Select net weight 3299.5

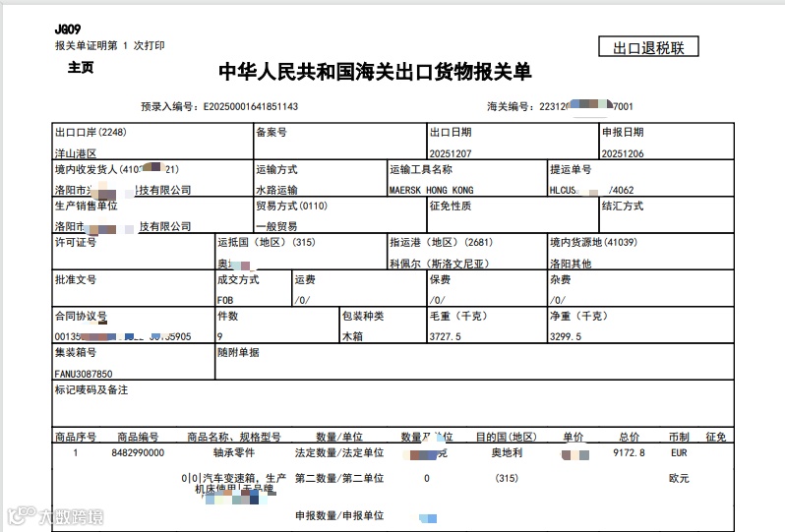point(566,336)
